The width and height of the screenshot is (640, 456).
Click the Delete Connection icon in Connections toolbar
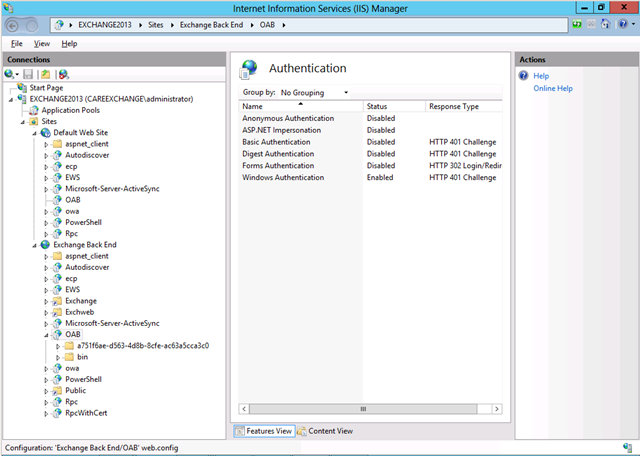[x=63, y=74]
